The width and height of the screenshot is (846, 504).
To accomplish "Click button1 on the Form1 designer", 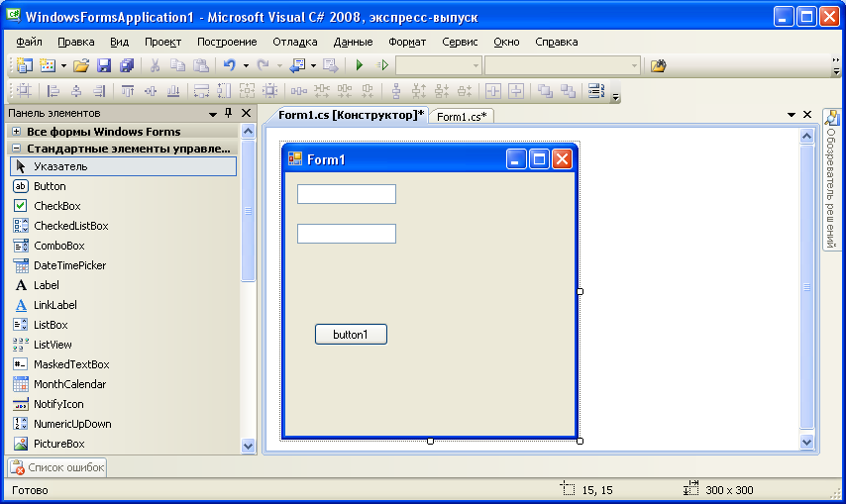I will click(x=351, y=335).
